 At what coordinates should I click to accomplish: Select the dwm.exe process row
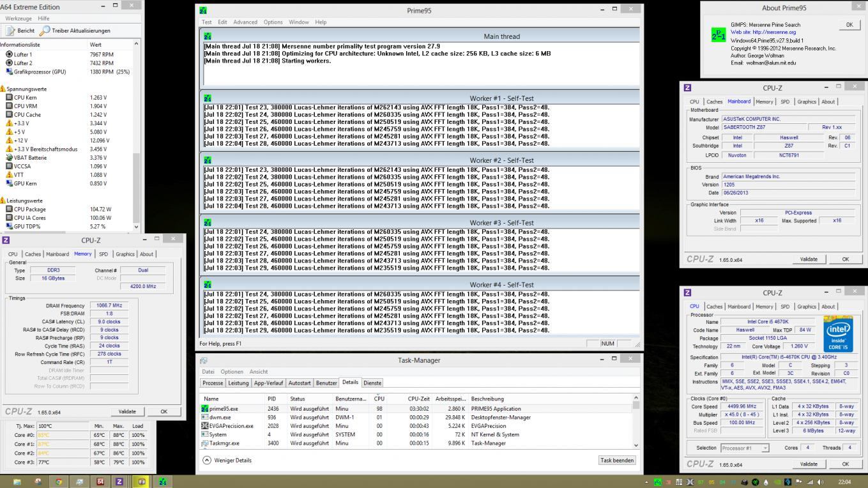click(416, 417)
